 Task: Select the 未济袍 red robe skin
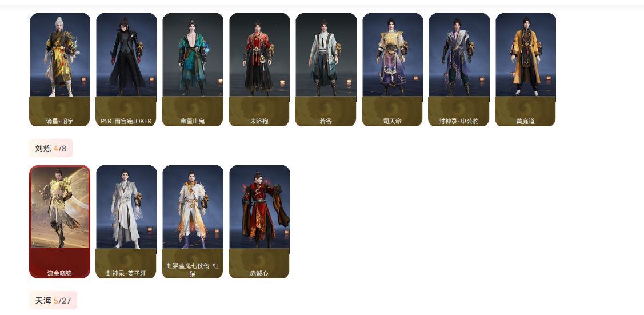(x=259, y=70)
